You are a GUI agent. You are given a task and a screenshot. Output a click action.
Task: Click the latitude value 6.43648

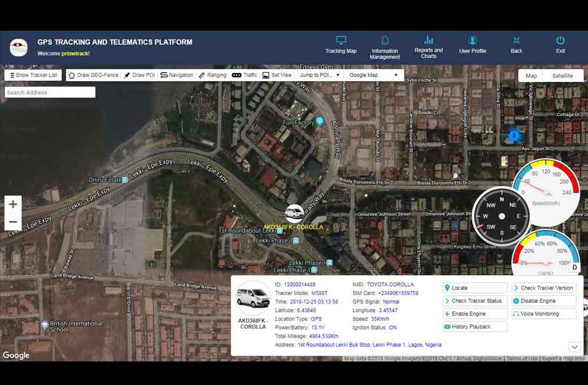pyautogui.click(x=306, y=310)
